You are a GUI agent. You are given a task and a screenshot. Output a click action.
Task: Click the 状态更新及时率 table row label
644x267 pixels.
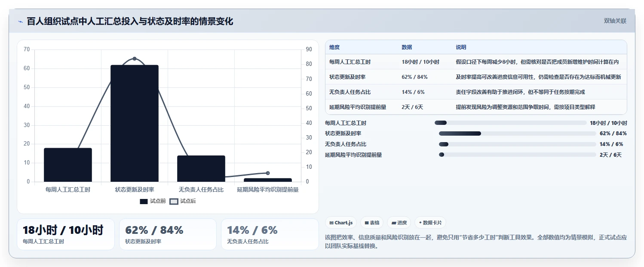click(x=347, y=77)
